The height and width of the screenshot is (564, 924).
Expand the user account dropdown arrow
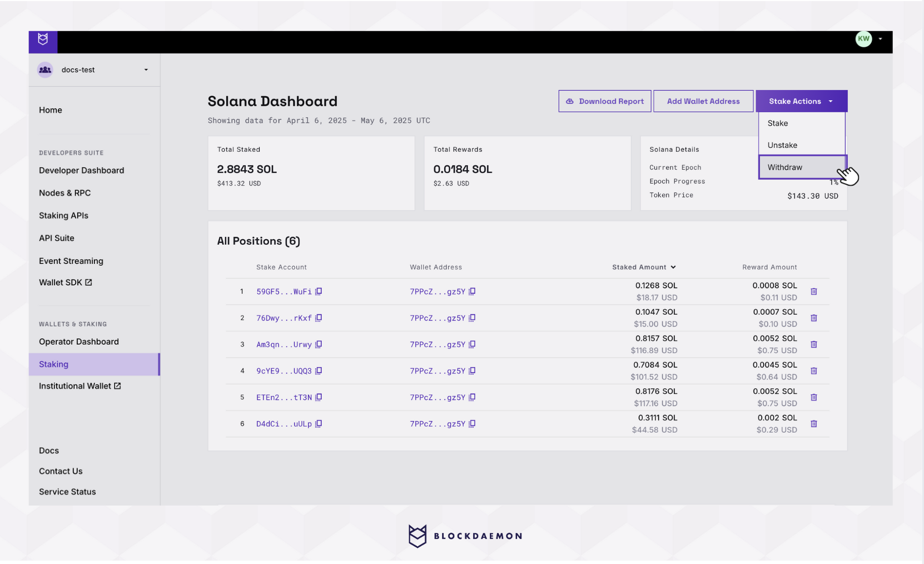pyautogui.click(x=881, y=39)
